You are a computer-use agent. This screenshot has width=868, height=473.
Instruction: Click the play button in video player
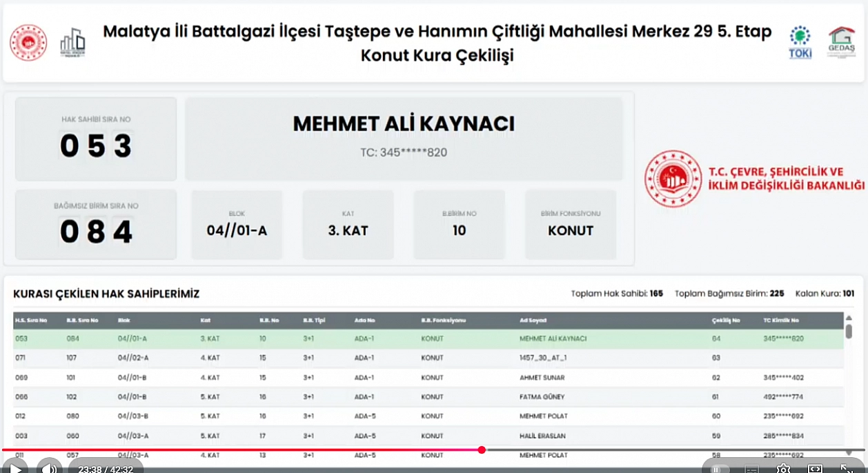click(x=15, y=468)
